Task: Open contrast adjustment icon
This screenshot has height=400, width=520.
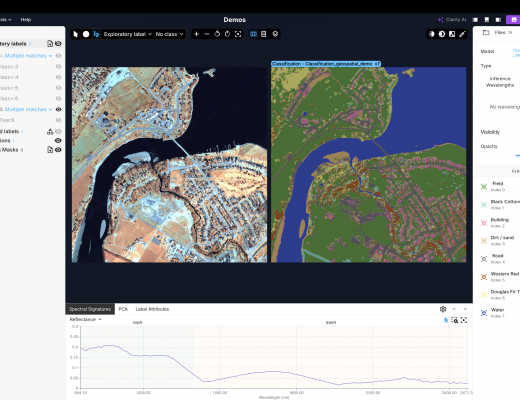Action: [442, 34]
